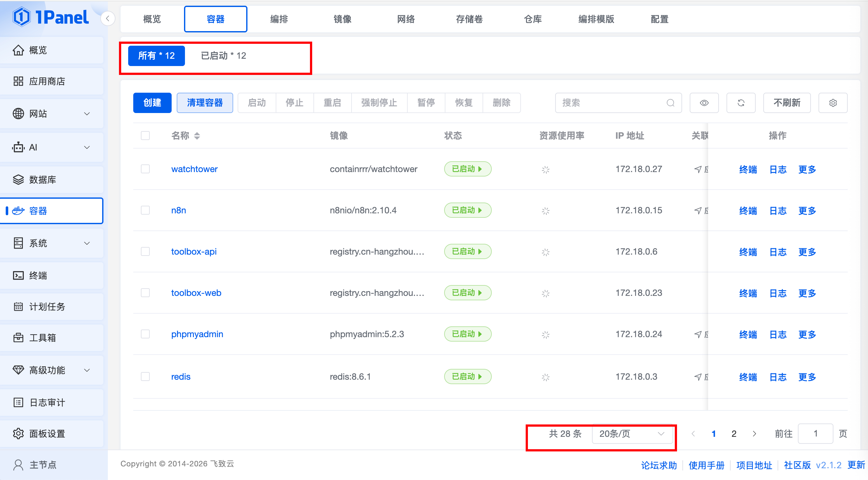The width and height of the screenshot is (868, 480).
Task: Open the n8n container name link
Action: coord(179,210)
